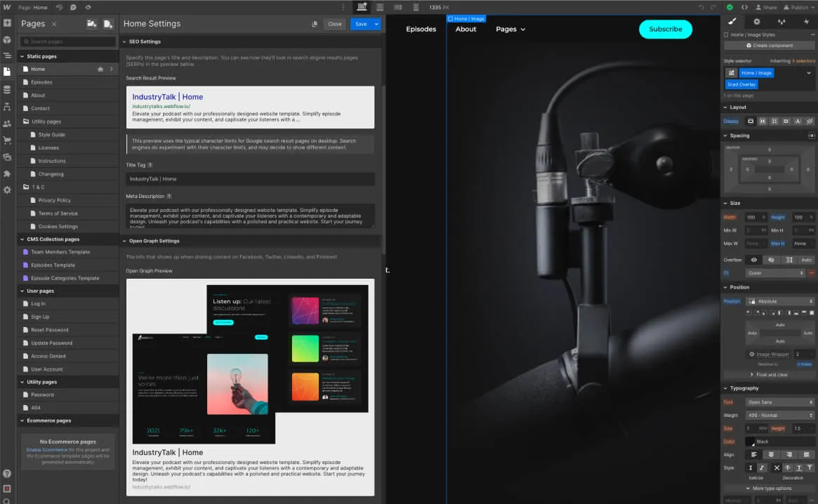
Task: Align text center in Typography
Action: (771, 454)
